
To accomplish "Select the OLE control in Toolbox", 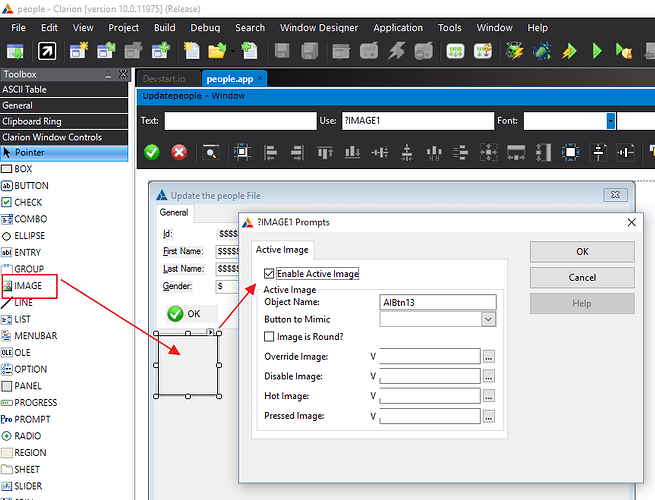I will (x=16, y=353).
